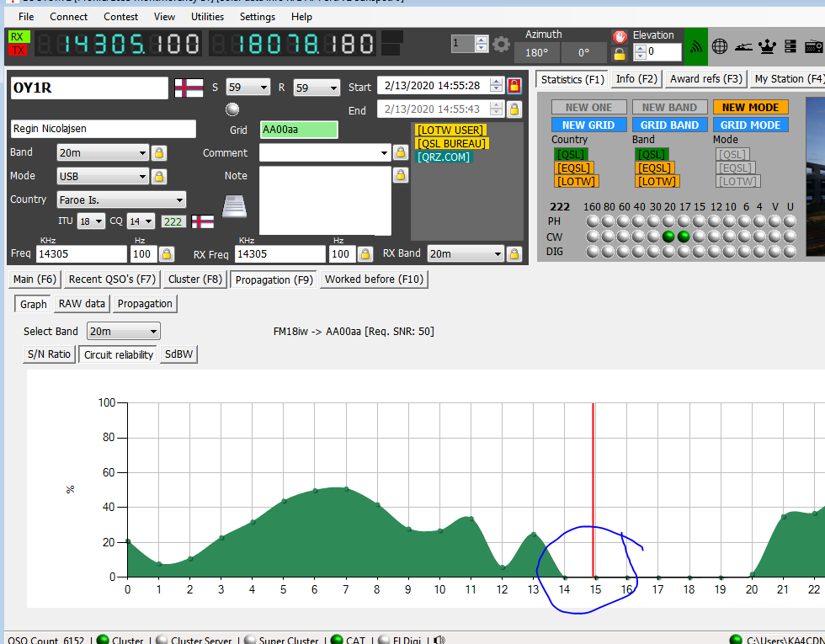
Task: Toggle the lock beside RX Band dropdown
Action: coord(514,254)
